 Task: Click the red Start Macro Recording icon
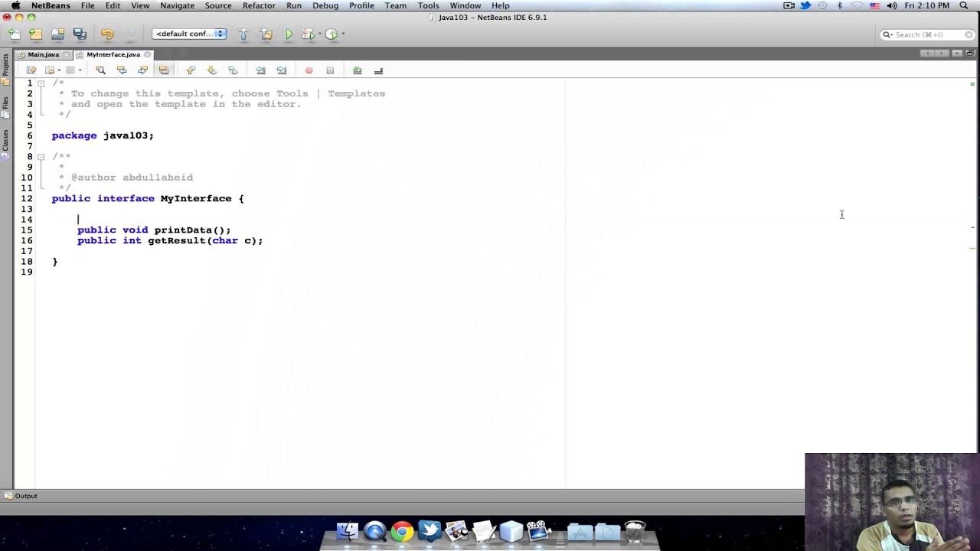[x=309, y=70]
